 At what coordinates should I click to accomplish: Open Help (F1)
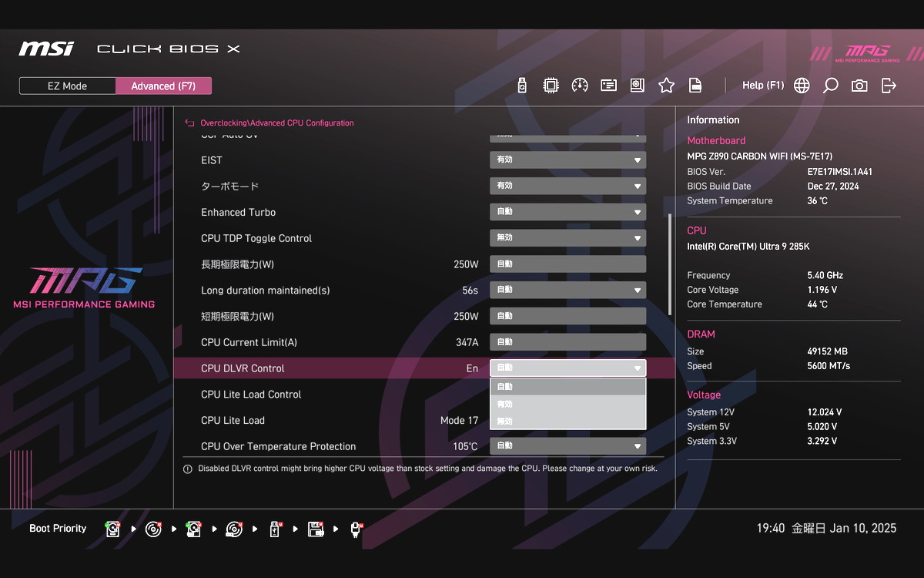coord(762,86)
